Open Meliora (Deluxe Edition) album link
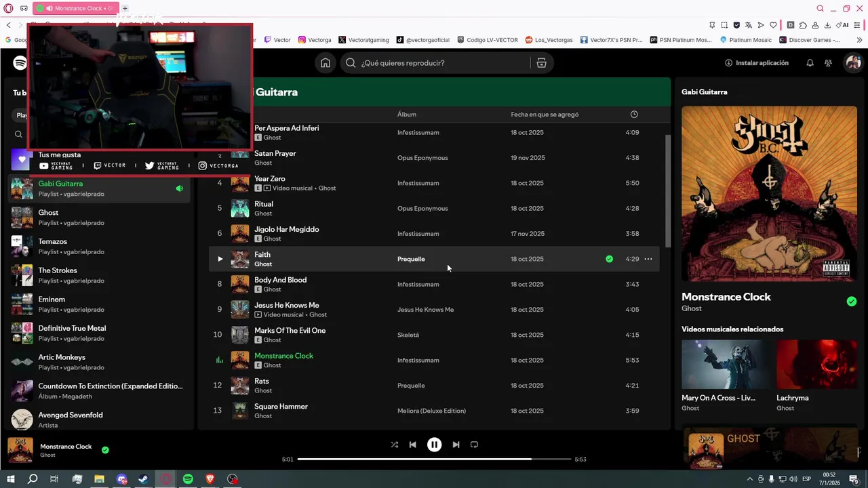 click(431, 411)
